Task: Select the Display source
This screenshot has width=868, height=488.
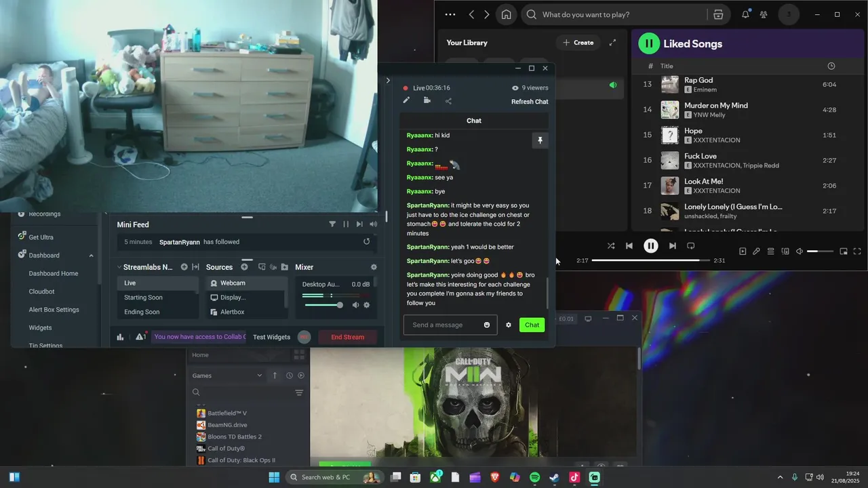Action: [246, 298]
